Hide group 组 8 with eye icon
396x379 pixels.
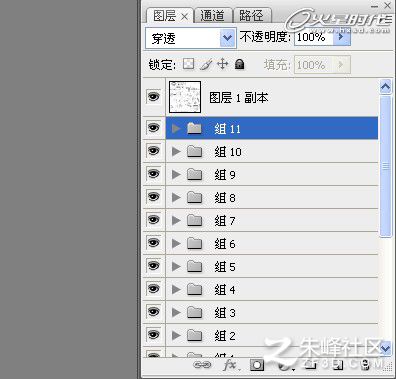click(x=153, y=197)
